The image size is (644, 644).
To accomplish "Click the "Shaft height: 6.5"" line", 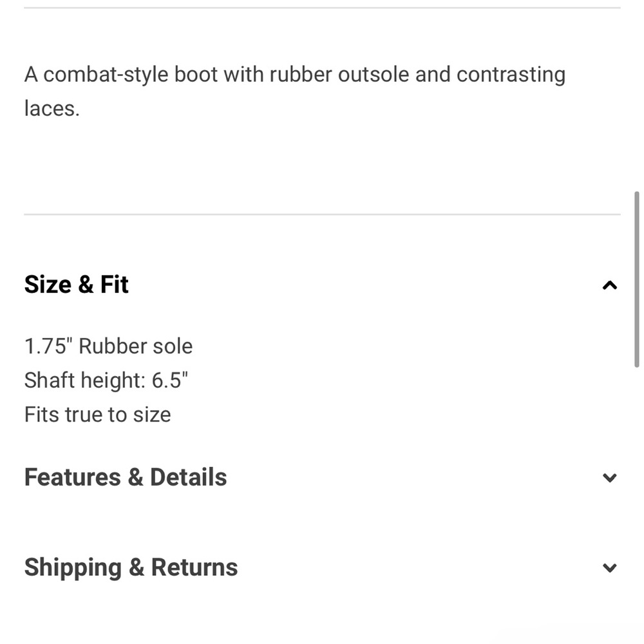I will click(106, 381).
